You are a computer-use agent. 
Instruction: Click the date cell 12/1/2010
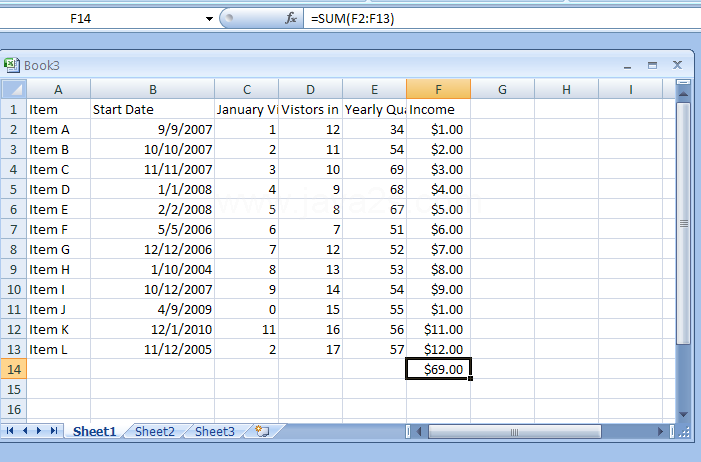(152, 329)
